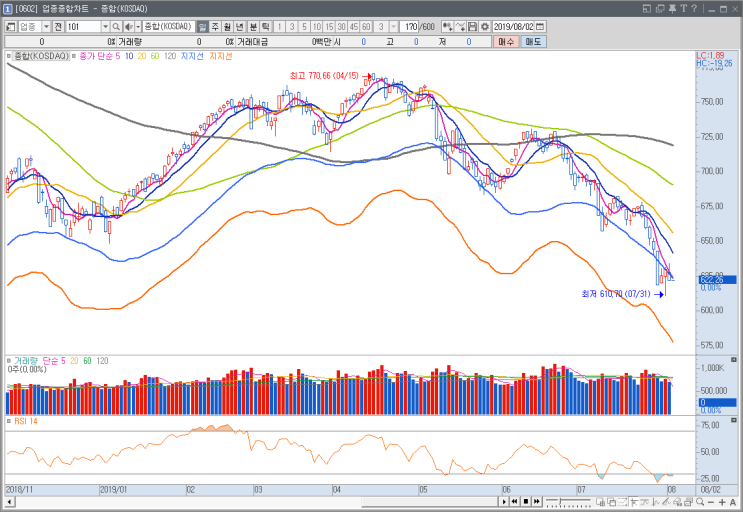Click the crosshair cursor tool in bottom toolbar

pos(633,502)
